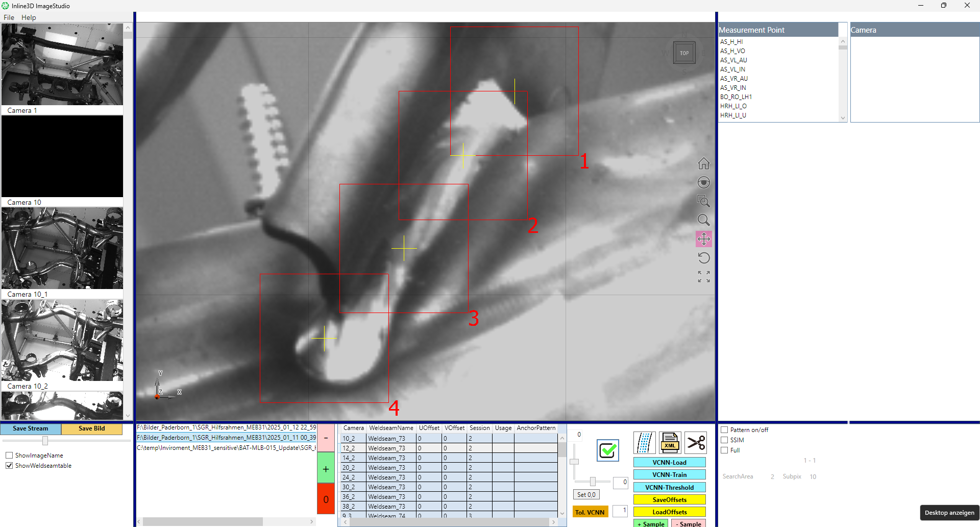Select the Camera 10_1 thumbnail
Viewport: 980px width, 527px height.
62,248
